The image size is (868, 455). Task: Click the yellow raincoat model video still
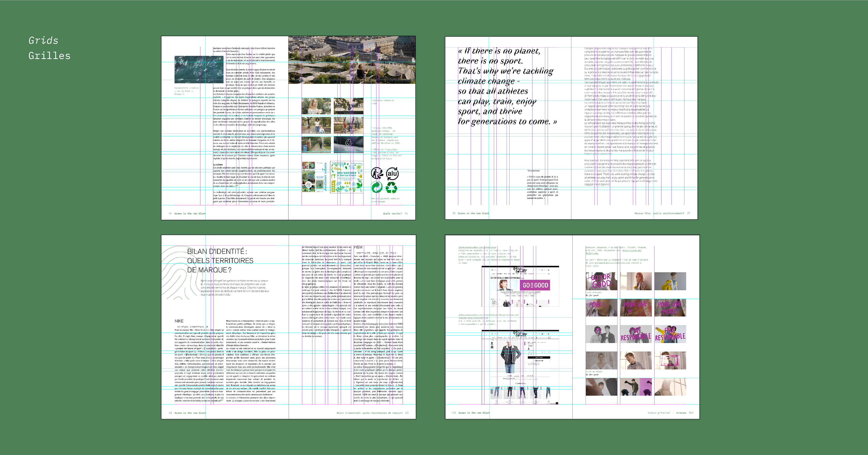pyautogui.click(x=670, y=281)
